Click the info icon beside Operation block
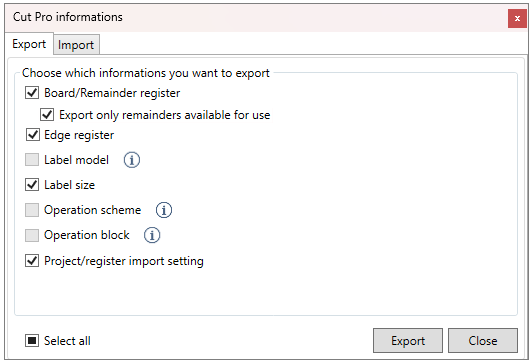The width and height of the screenshot is (531, 364). click(x=152, y=235)
